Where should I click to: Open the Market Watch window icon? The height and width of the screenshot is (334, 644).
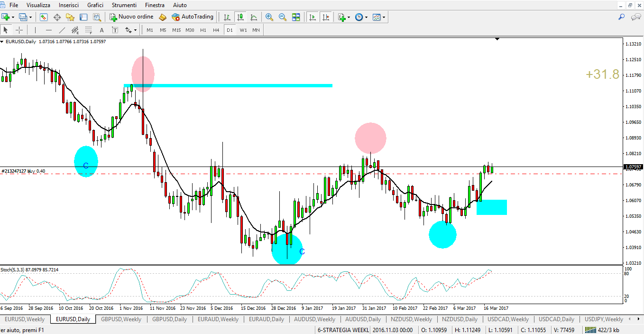(x=44, y=17)
